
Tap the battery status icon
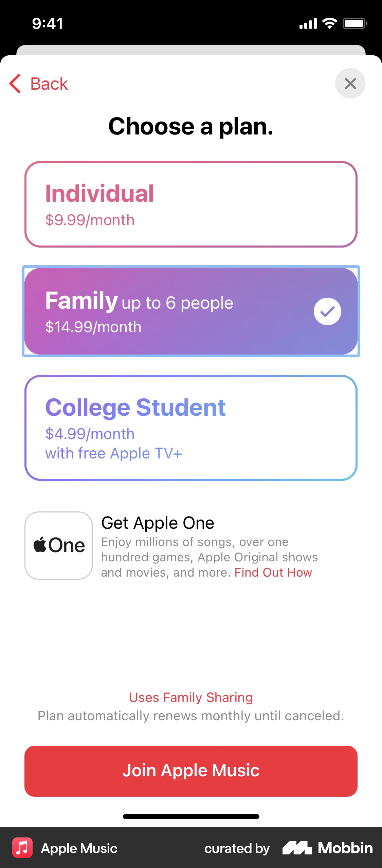coord(355,24)
